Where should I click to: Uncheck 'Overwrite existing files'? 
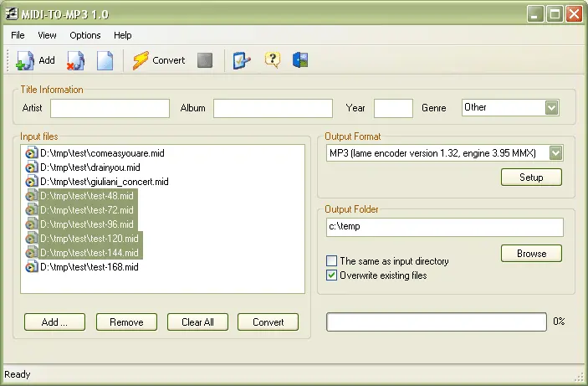click(332, 275)
